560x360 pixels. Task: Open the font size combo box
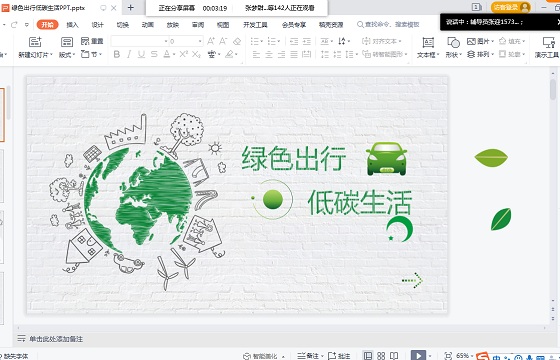(186, 41)
